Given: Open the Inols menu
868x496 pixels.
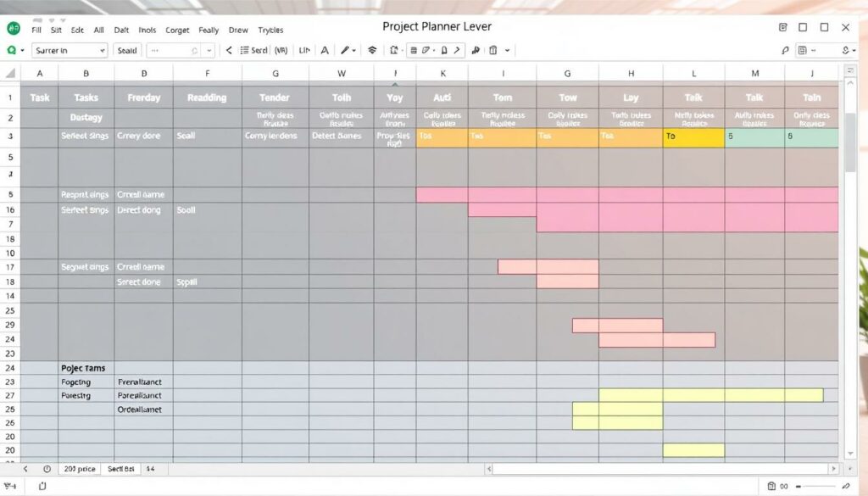Looking at the screenshot, I should (147, 30).
